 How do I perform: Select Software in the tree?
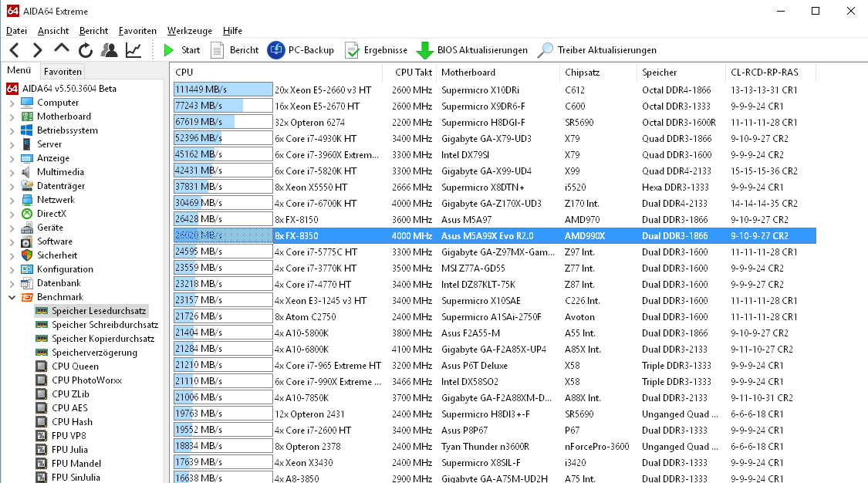(x=47, y=241)
